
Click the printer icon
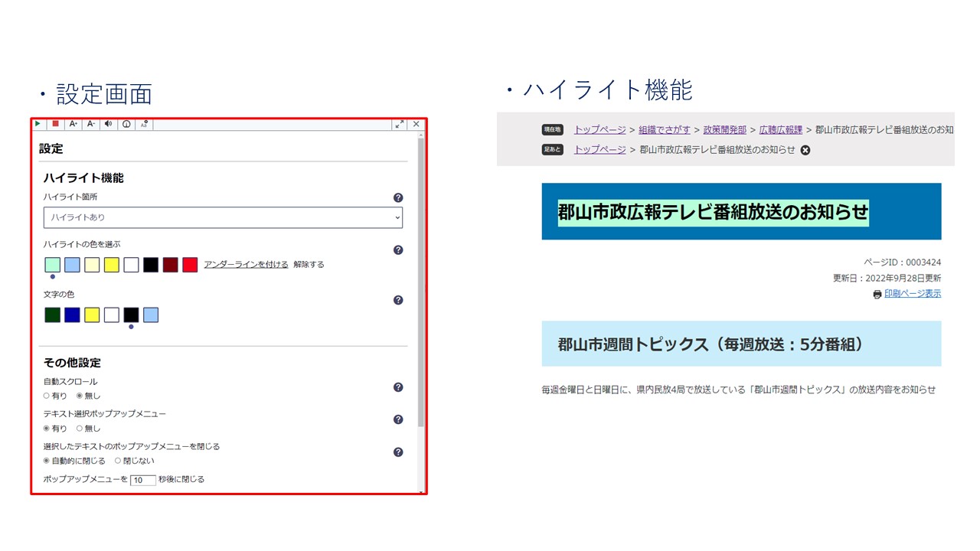tap(877, 295)
